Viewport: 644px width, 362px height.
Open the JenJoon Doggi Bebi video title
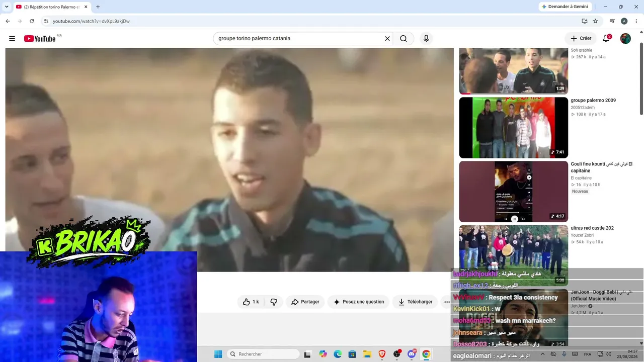[602, 295]
